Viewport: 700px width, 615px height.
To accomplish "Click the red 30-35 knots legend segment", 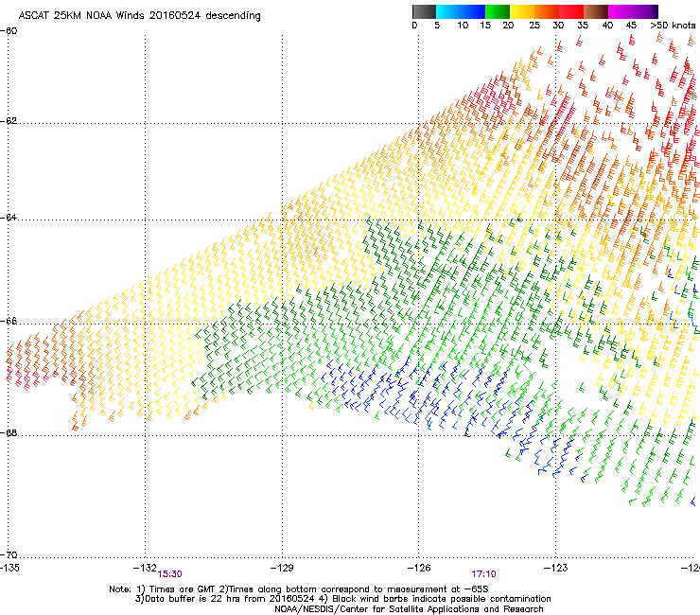I will click(x=571, y=11).
